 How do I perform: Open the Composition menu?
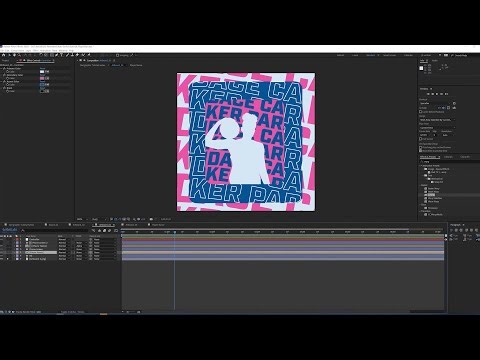pos(17,50)
